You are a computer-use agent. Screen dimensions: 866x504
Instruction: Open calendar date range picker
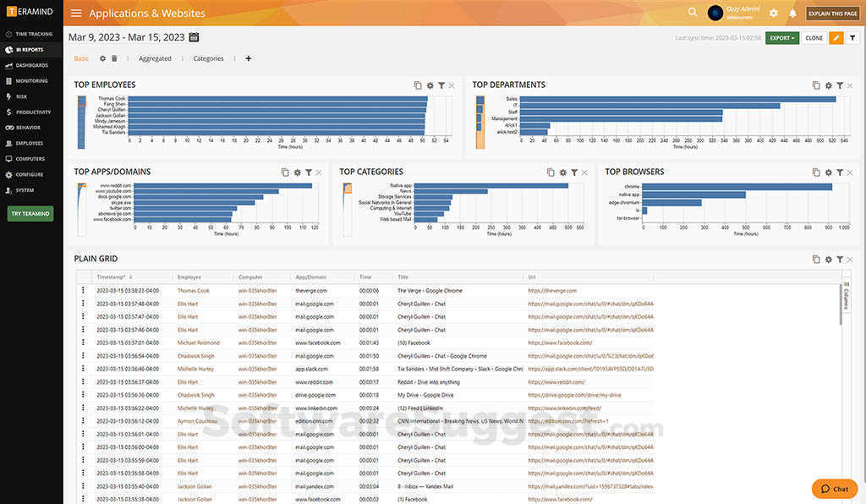(x=195, y=37)
